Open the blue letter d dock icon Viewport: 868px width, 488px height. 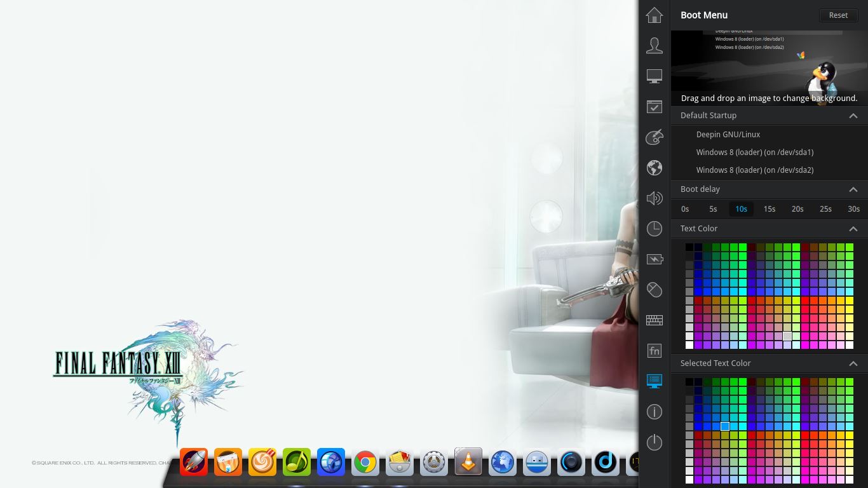click(x=606, y=462)
